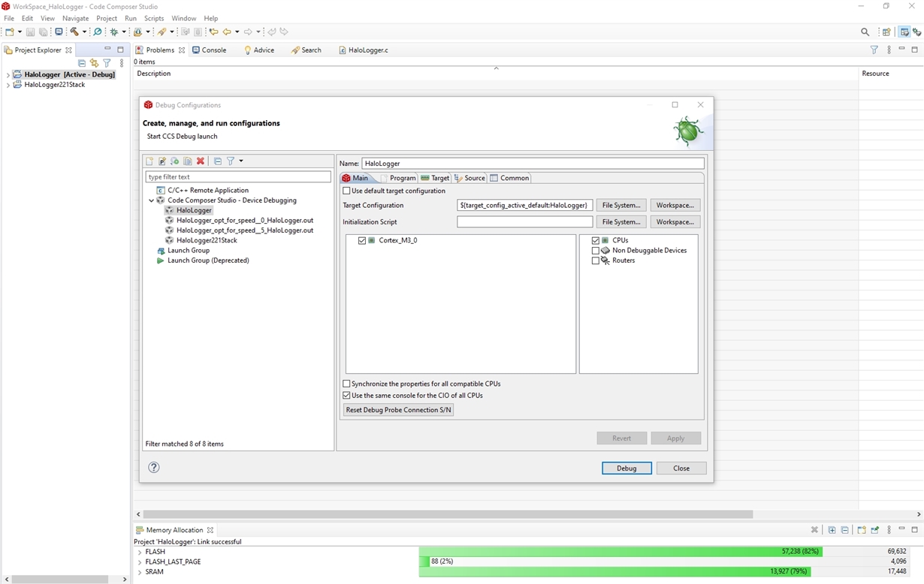924x584 pixels.
Task: Duplicate the selected launch configuration
Action: [x=188, y=161]
